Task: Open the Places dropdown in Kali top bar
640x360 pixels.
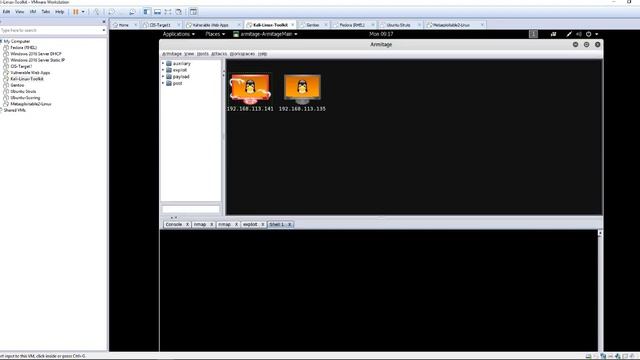Action: coord(215,34)
